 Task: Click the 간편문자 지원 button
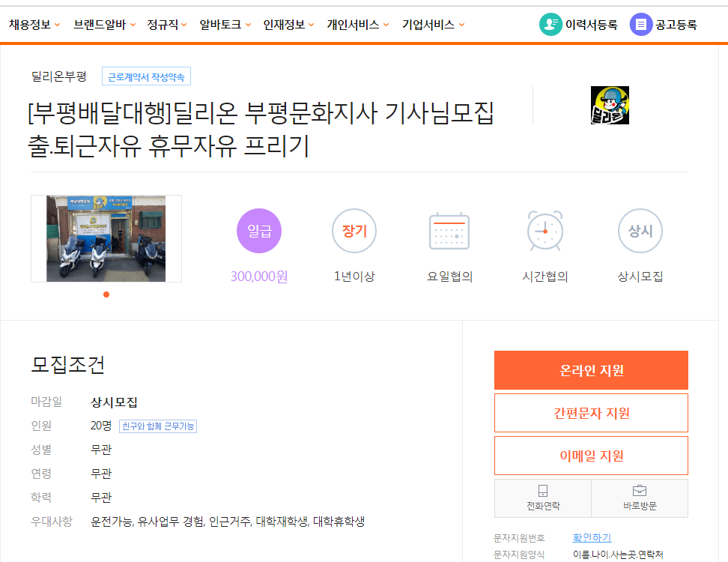(591, 413)
